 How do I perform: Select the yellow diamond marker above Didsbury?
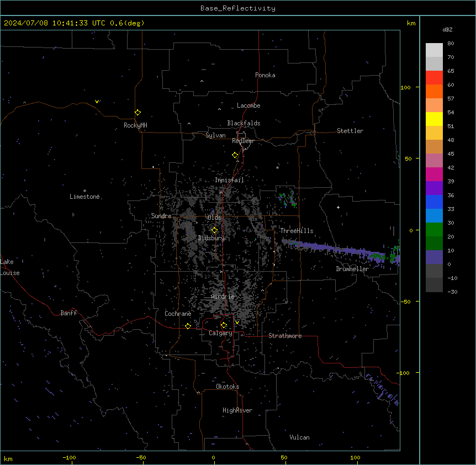pos(214,230)
